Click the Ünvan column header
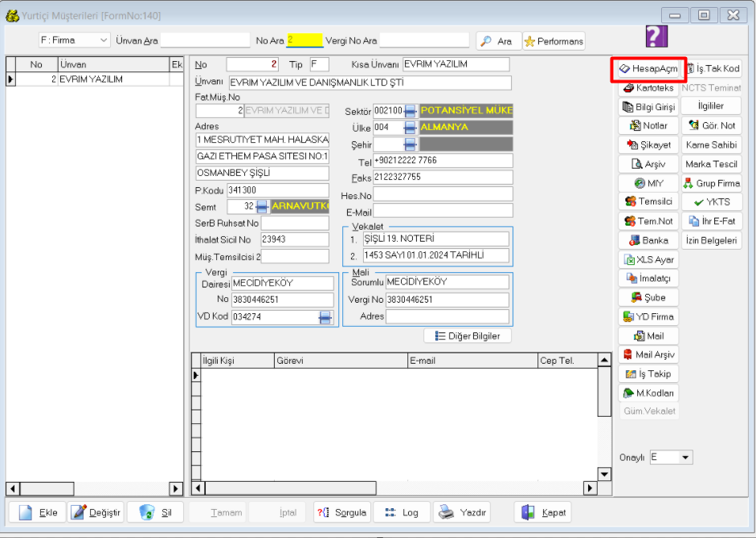 click(x=114, y=64)
